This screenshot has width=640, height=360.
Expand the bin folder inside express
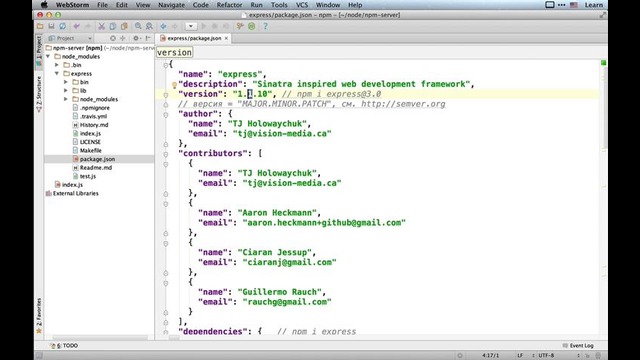click(x=66, y=82)
